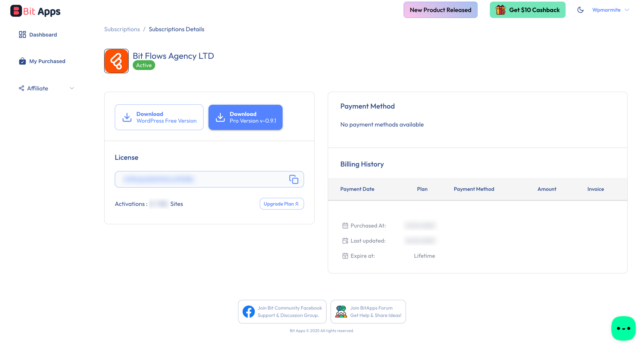
Task: Click the License heading
Action: tap(127, 157)
